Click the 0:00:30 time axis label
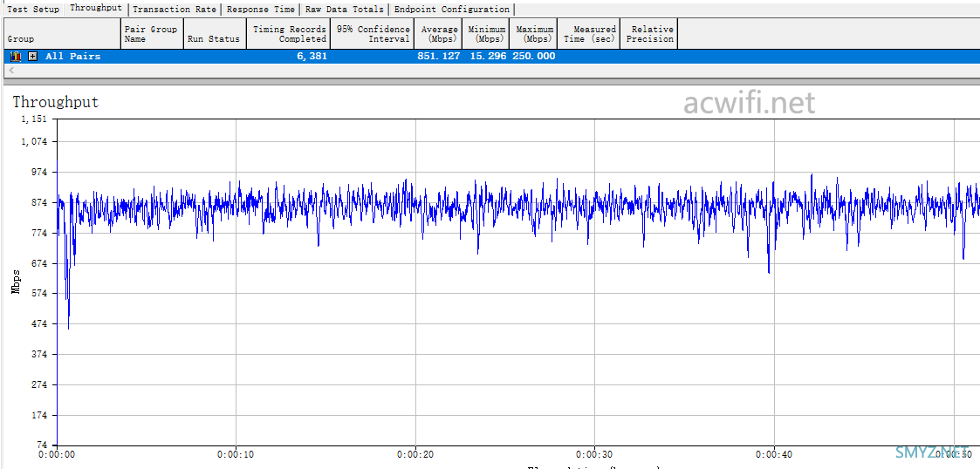Image resolution: width=980 pixels, height=469 pixels. (x=594, y=455)
